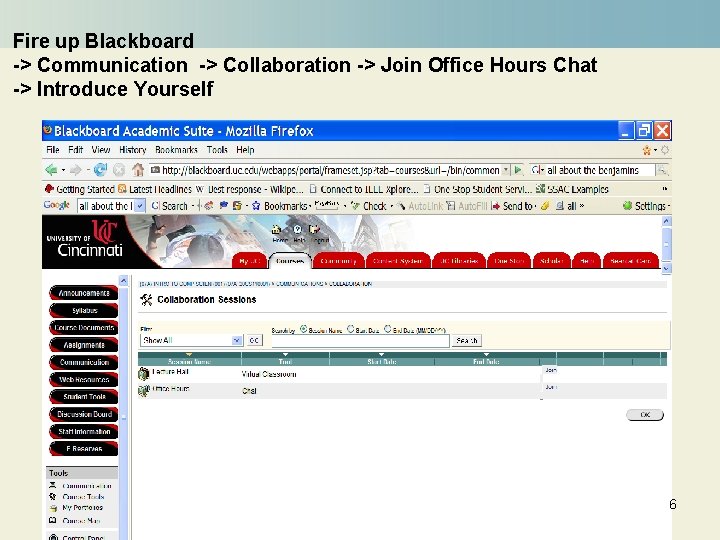Open the Latest Headlines feed bookmark
The image size is (720, 540).
click(155, 189)
